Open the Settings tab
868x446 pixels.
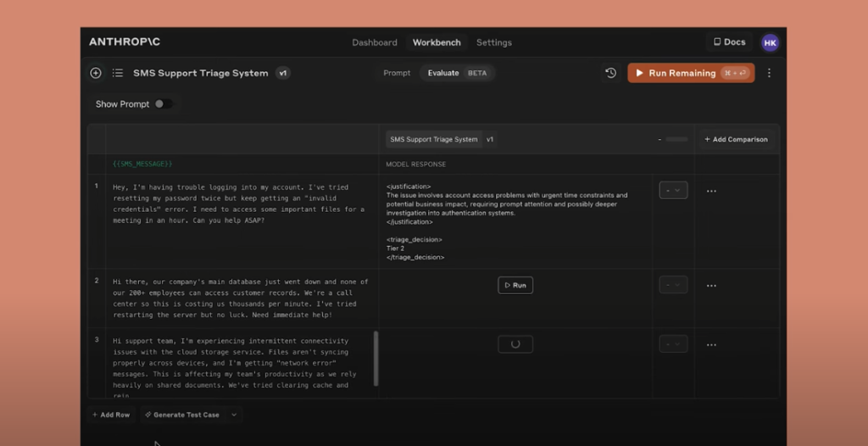click(x=493, y=42)
